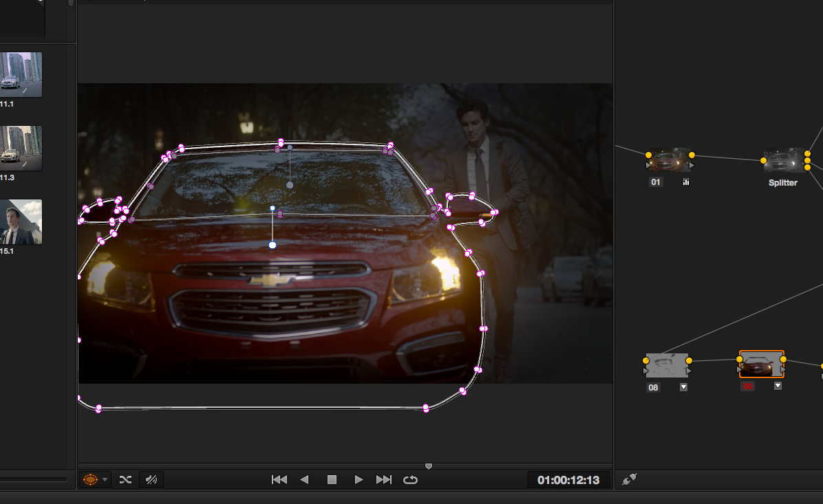This screenshot has height=504, width=823.
Task: Click the clip label 11.3
Action: tap(7, 177)
